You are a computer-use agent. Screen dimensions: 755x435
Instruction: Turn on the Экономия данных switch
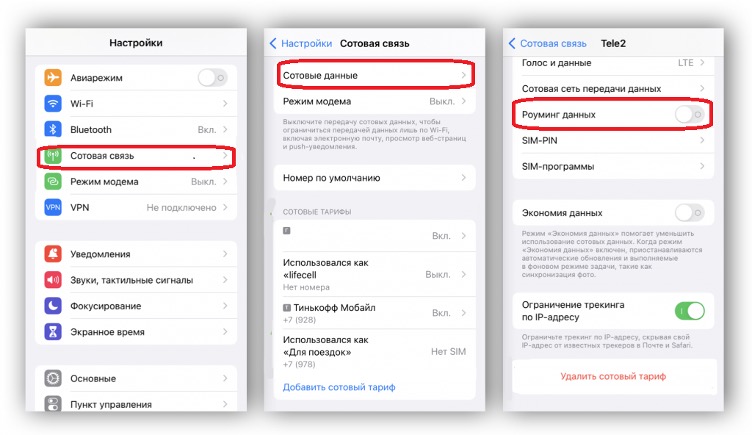coord(690,212)
